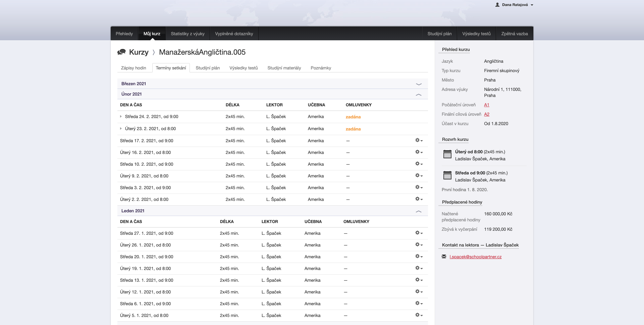Open gear menu for Úterý 19. 1. 2021
Image resolution: width=644 pixels, height=325 pixels.
419,268
